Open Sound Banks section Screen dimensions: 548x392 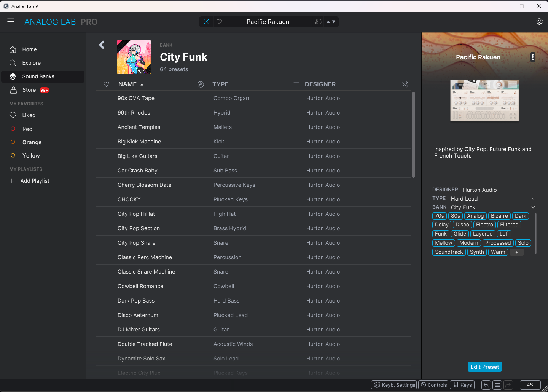pyautogui.click(x=43, y=76)
